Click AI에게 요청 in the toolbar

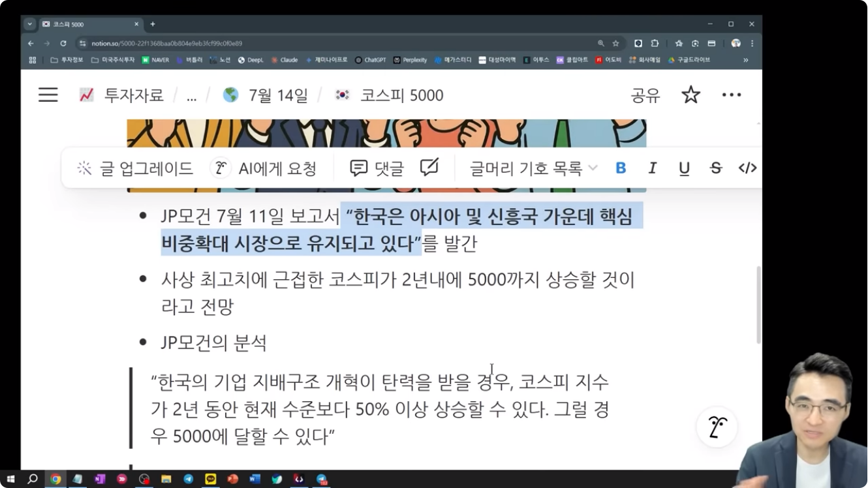(264, 168)
